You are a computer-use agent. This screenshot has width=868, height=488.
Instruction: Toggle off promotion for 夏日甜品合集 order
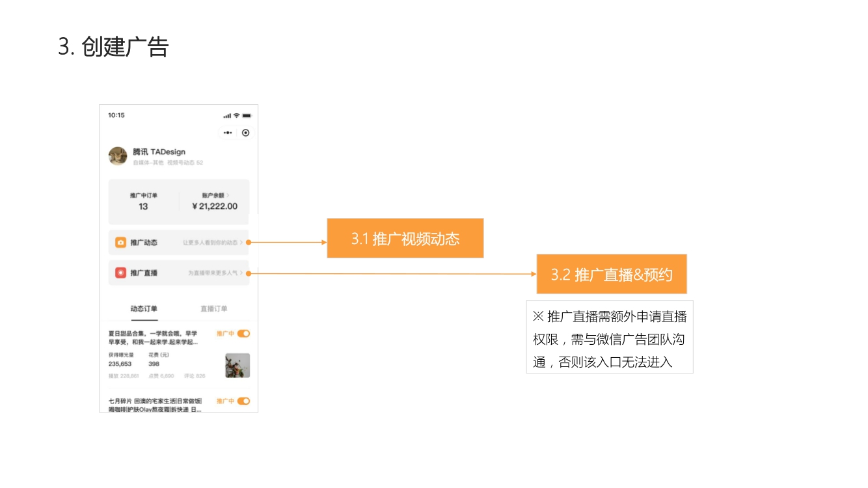point(243,334)
